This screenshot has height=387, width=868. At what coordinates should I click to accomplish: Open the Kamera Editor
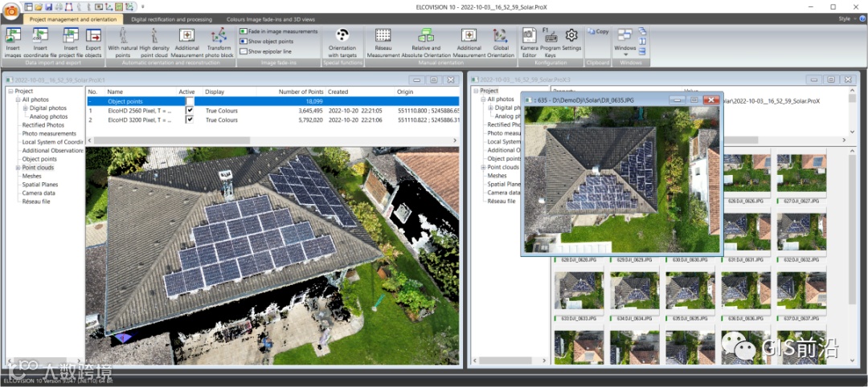click(x=529, y=42)
